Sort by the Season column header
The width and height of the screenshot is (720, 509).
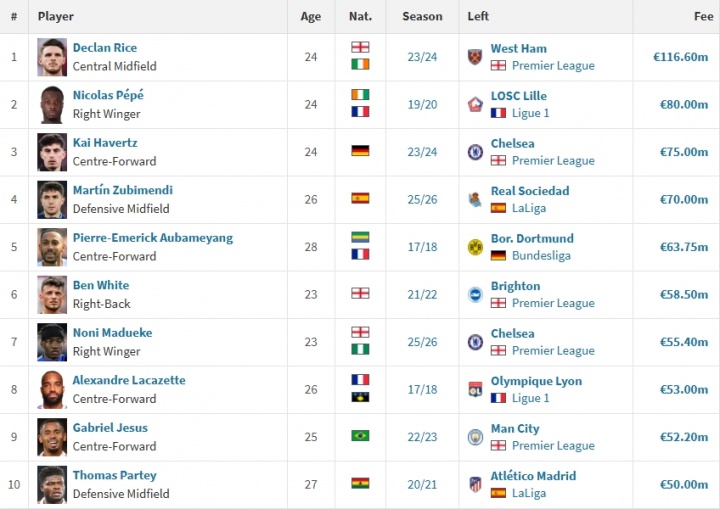coord(422,16)
